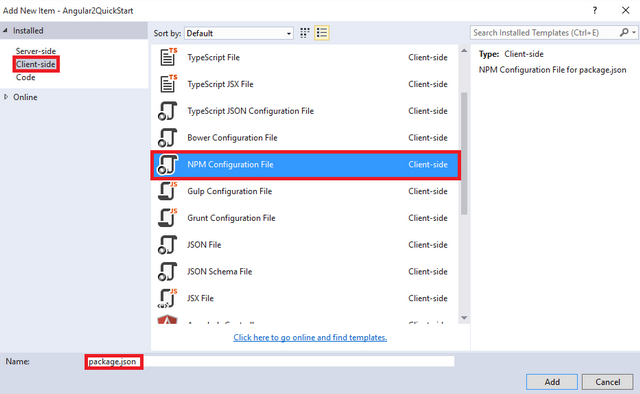The height and width of the screenshot is (394, 640).
Task: Expand the Online tree node
Action: pos(6,97)
